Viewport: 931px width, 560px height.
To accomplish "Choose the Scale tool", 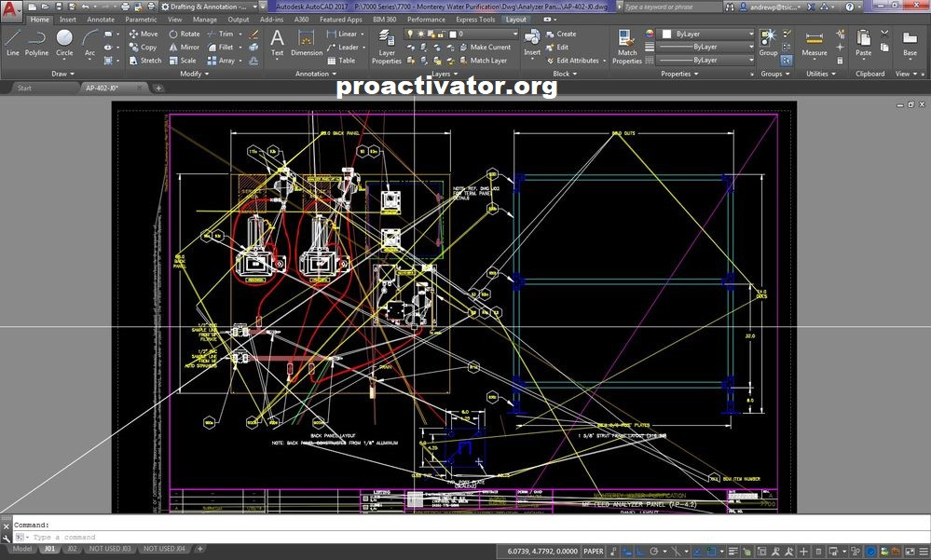I will click(183, 60).
